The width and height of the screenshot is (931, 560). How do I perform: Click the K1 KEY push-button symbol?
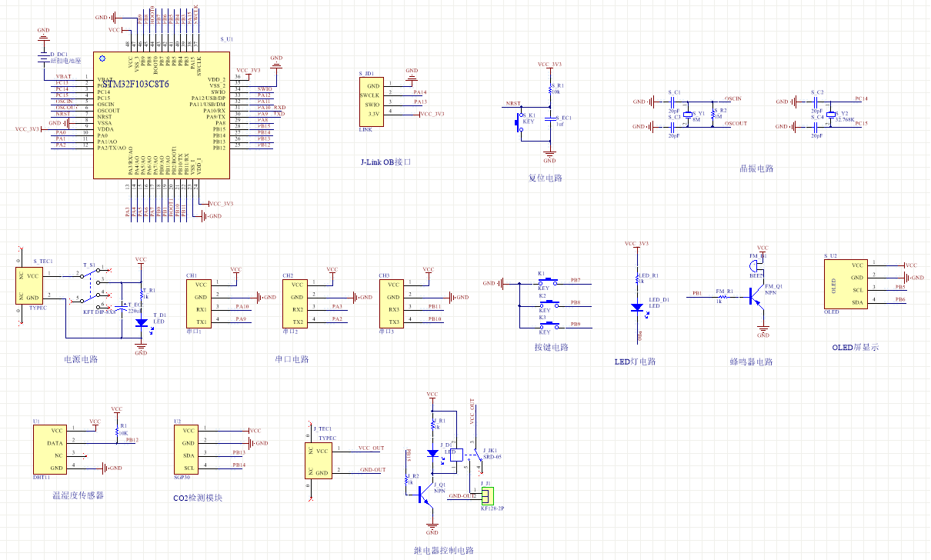point(548,281)
